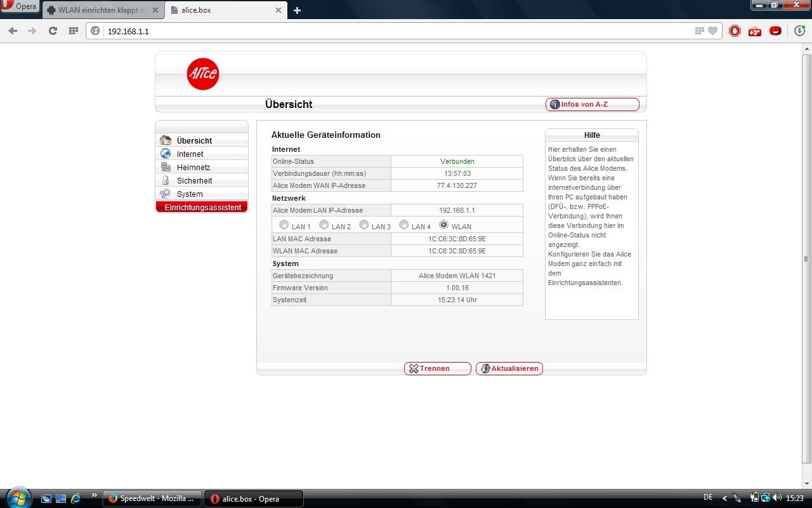
Task: Click the Hilfe panel header
Action: point(592,135)
